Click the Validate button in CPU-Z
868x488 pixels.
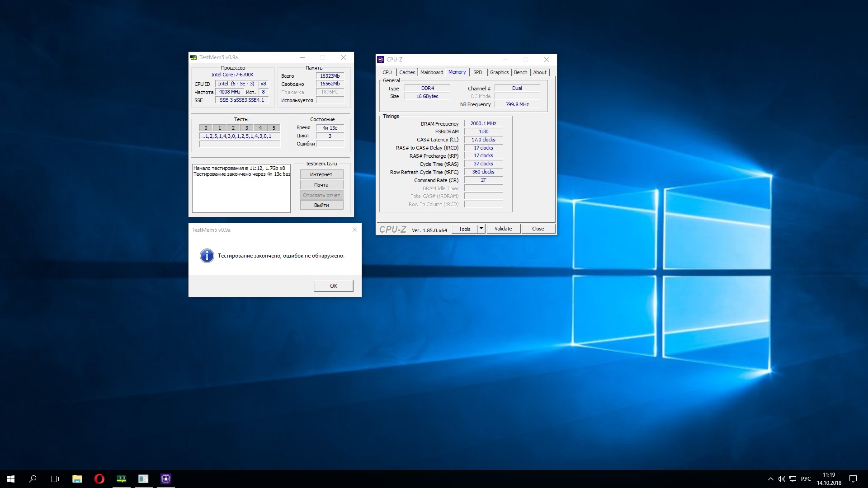(x=503, y=229)
